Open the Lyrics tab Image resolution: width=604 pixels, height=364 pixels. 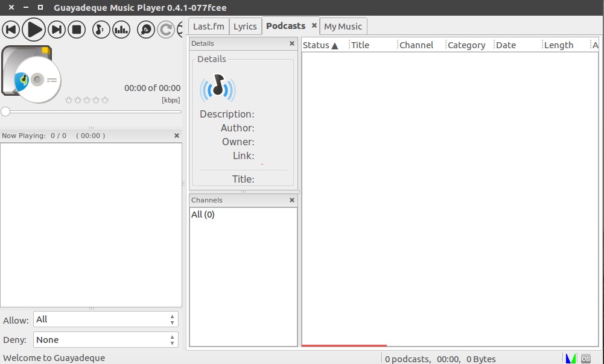pos(245,27)
